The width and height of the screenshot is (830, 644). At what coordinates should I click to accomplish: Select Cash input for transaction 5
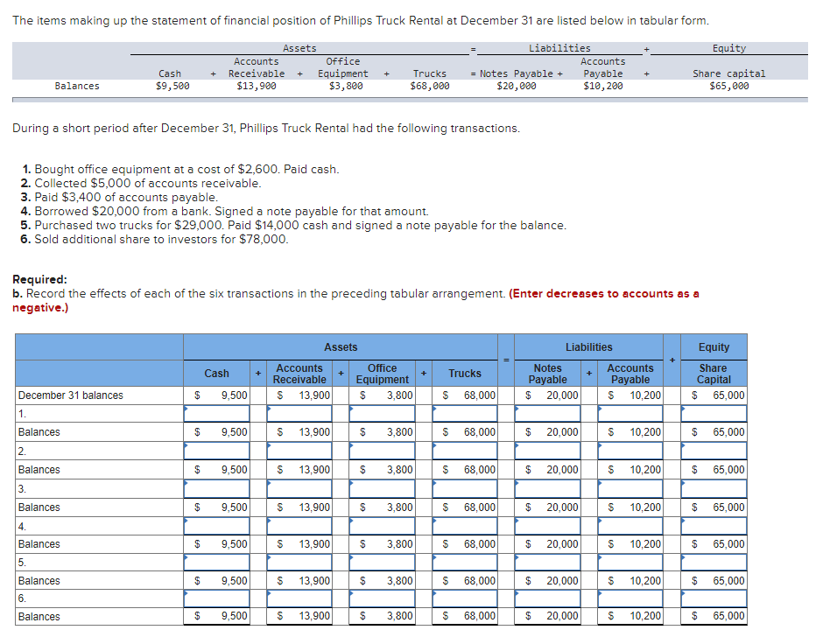click(x=216, y=563)
